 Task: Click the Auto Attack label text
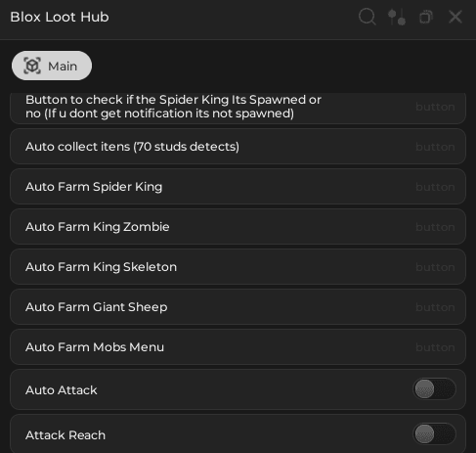(62, 390)
